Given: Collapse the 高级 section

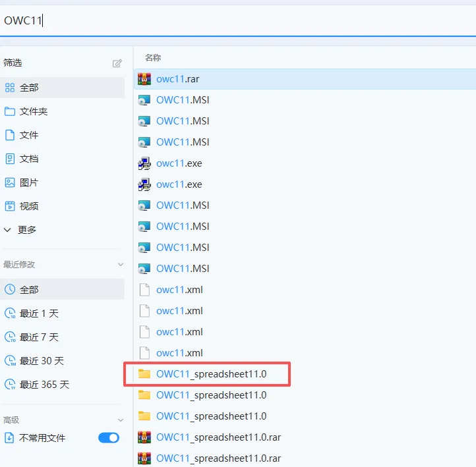Looking at the screenshot, I should tap(121, 420).
